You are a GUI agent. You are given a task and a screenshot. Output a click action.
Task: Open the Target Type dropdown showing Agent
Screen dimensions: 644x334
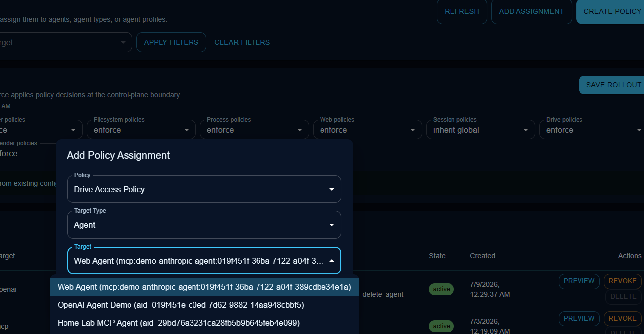pos(204,225)
